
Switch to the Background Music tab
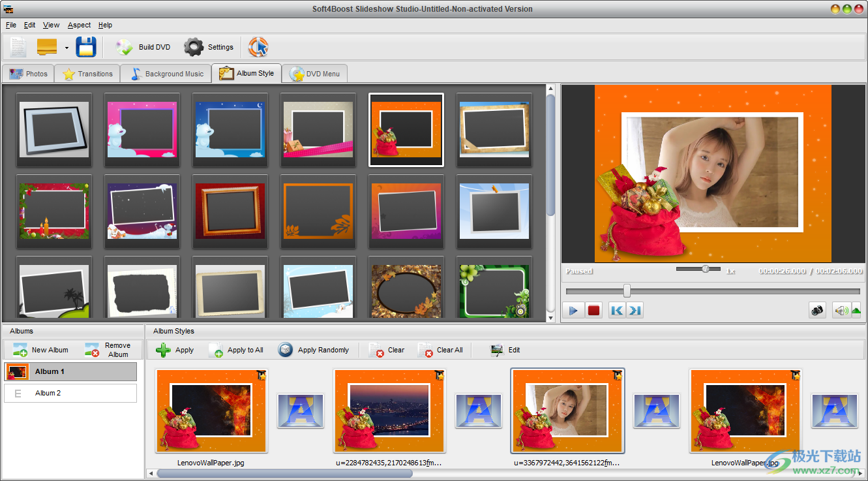(165, 73)
